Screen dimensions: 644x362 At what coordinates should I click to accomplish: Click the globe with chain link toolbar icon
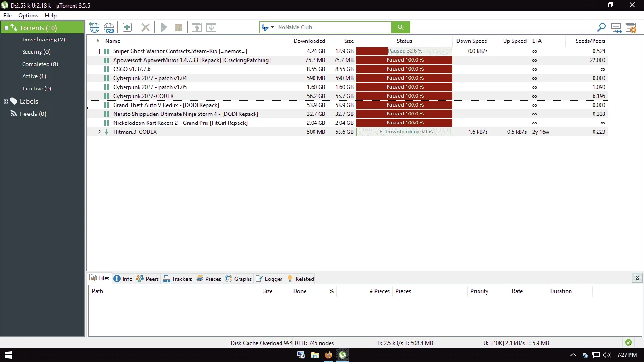pyautogui.click(x=109, y=27)
